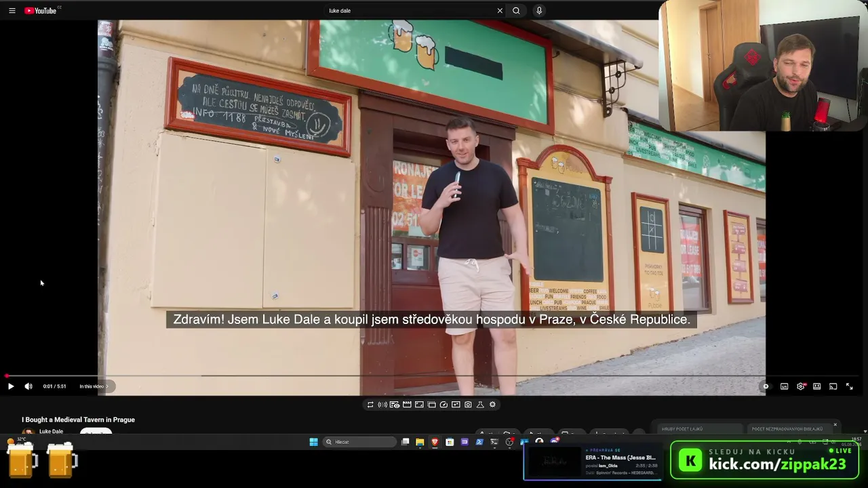This screenshot has height=488, width=868.
Task: Play the video with the play button
Action: [x=11, y=386]
